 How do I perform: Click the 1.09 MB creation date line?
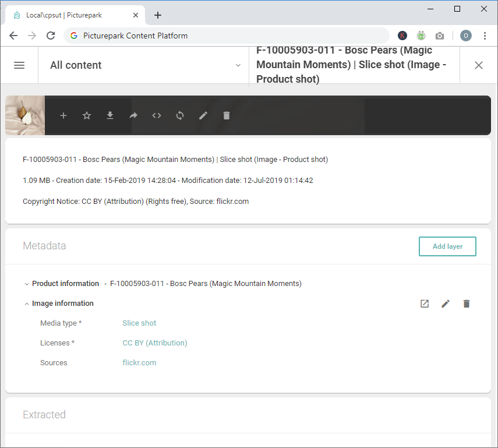coord(168,181)
